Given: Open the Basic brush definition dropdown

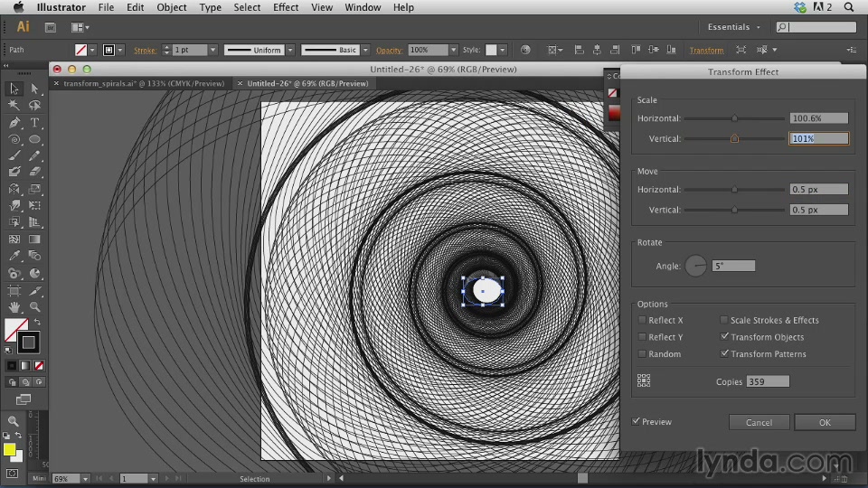Looking at the screenshot, I should 365,50.
